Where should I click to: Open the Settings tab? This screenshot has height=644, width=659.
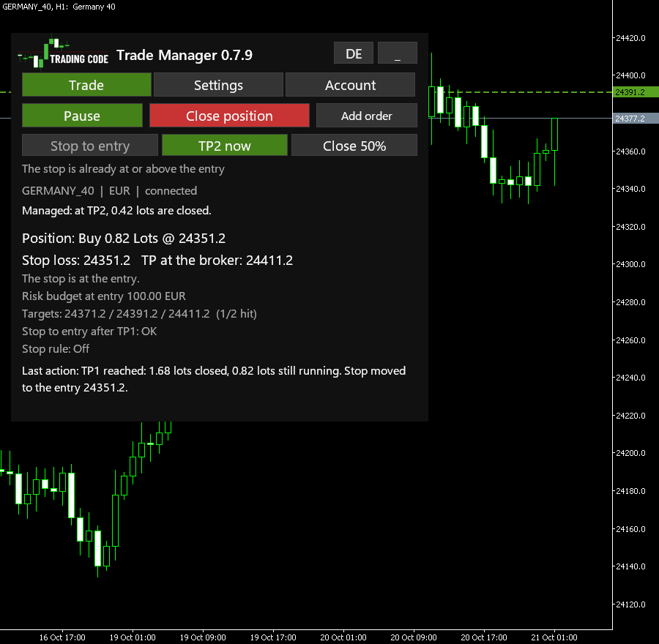[218, 85]
